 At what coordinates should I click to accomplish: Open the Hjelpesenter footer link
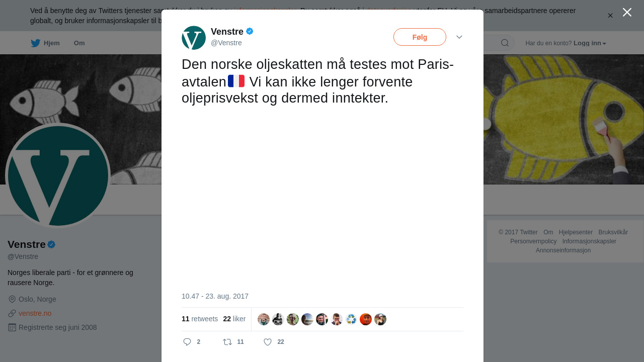point(576,232)
